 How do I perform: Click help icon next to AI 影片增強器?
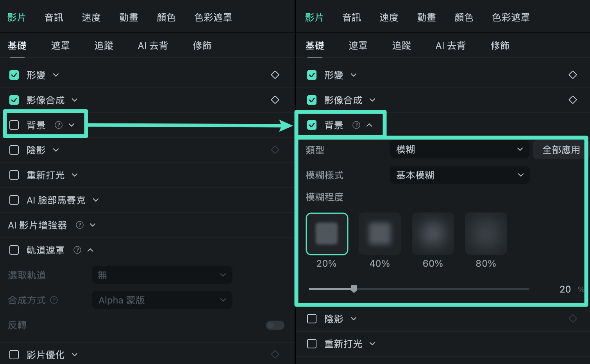tap(80, 225)
